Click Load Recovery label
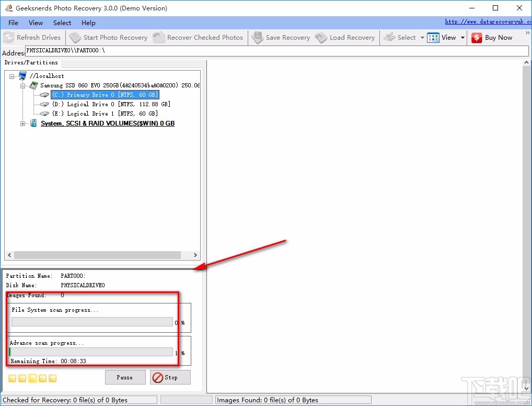The height and width of the screenshot is (406, 532). tap(352, 38)
